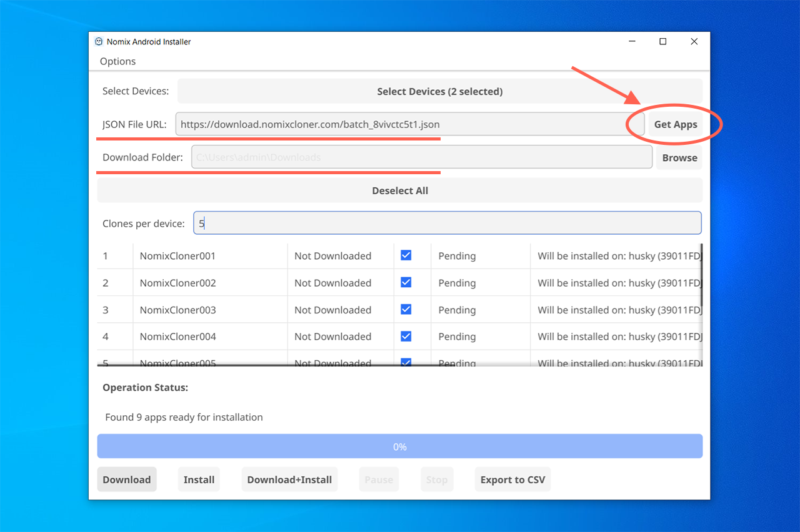Image resolution: width=800 pixels, height=532 pixels.
Task: Click 'Found 9 apps ready for installation' text
Action: click(x=184, y=417)
